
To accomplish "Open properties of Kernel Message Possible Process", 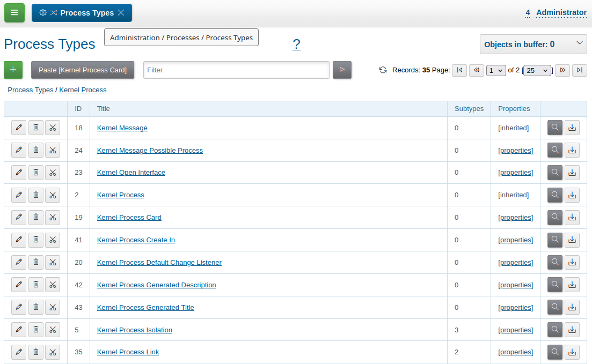I will [x=515, y=150].
